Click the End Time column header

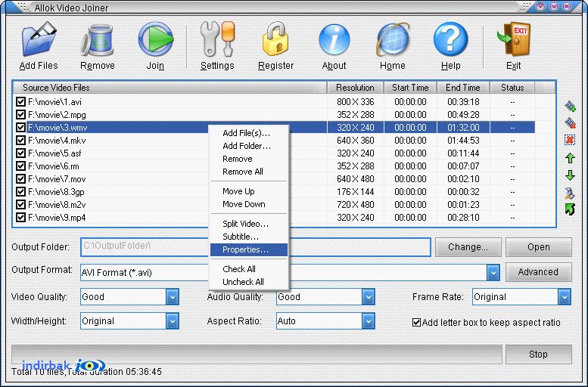pos(463,88)
